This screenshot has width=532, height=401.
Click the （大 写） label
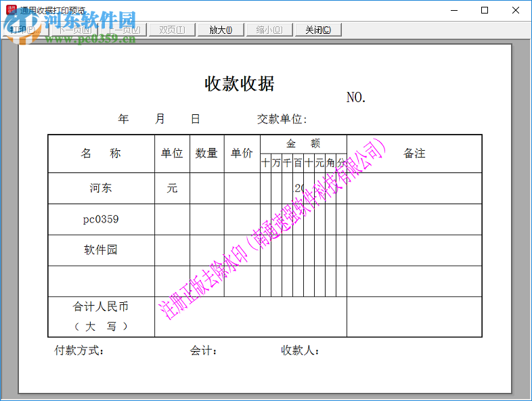click(101, 327)
